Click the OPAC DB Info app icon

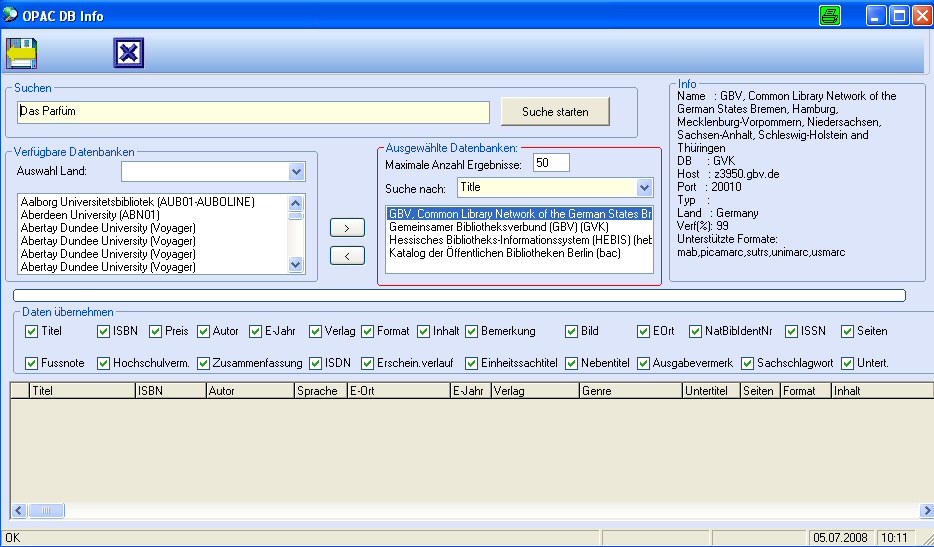click(12, 15)
